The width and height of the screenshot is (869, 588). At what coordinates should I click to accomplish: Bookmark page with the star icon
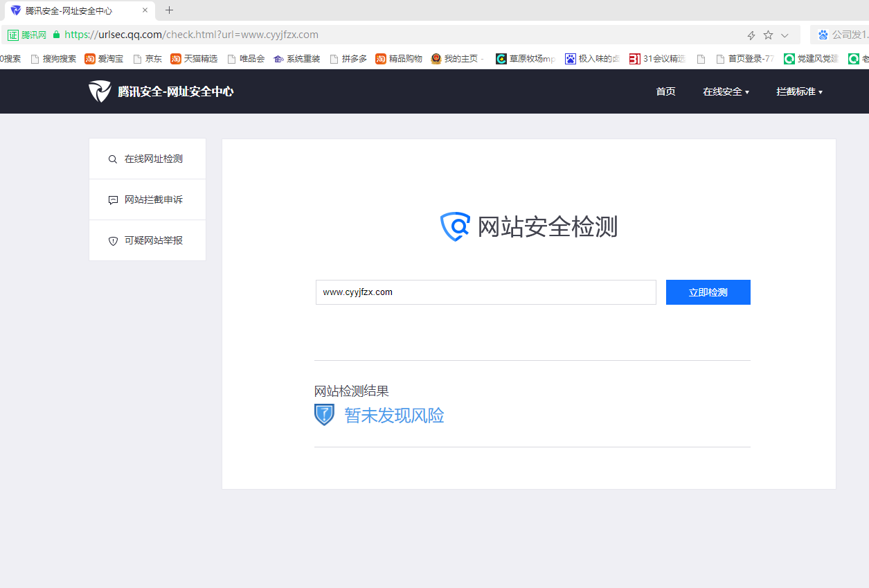click(x=768, y=35)
